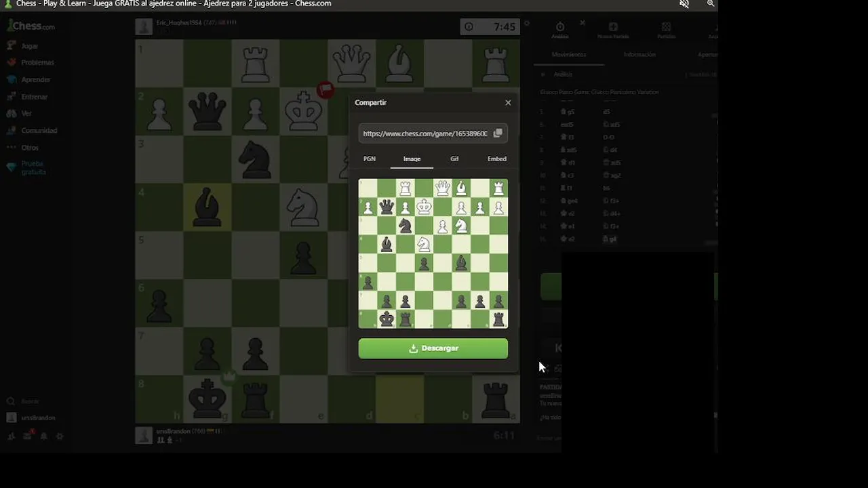Click the top clock showing 7:45
This screenshot has width=868, height=488.
tap(491, 27)
